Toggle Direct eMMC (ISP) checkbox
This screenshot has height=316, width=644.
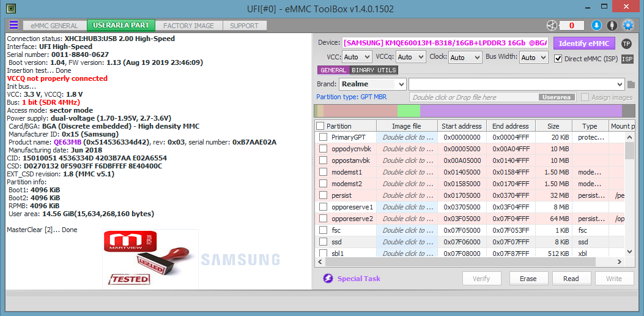558,58
